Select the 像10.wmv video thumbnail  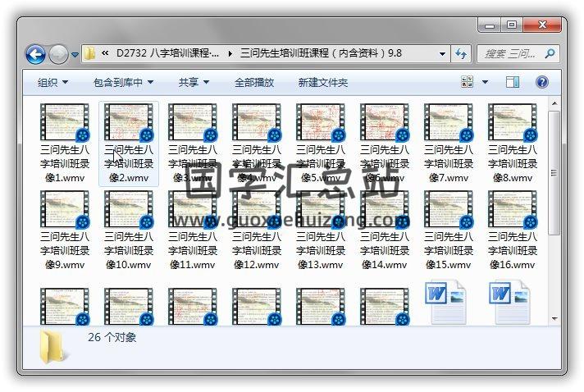tap(129, 209)
